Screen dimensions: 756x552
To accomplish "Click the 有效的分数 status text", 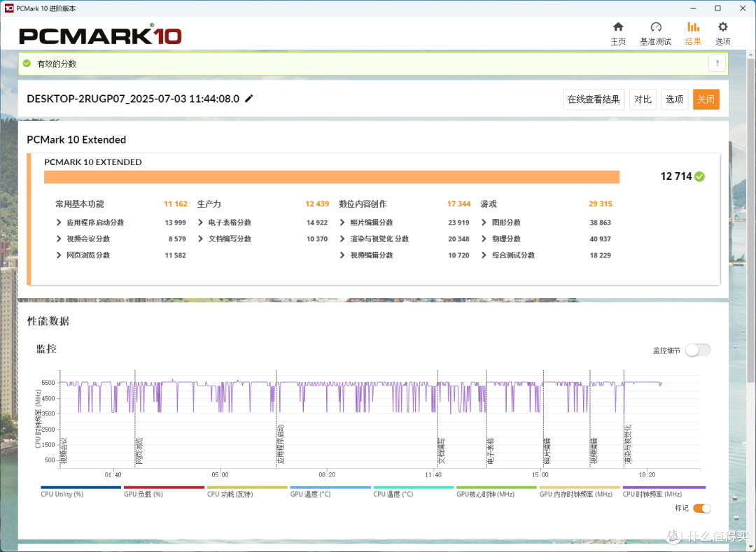I will pos(57,64).
